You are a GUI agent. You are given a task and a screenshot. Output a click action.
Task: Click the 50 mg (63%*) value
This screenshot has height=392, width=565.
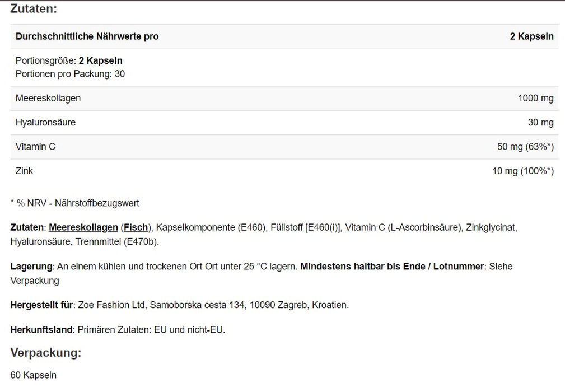click(x=525, y=147)
